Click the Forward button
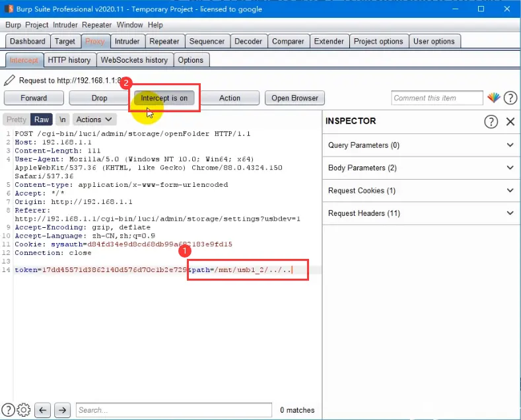 tap(34, 98)
